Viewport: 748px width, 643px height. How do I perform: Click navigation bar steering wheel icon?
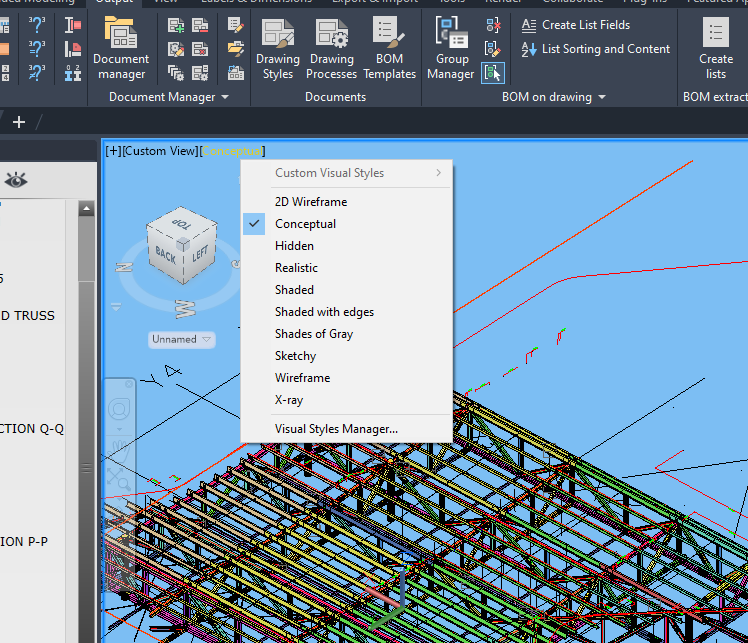pos(119,409)
